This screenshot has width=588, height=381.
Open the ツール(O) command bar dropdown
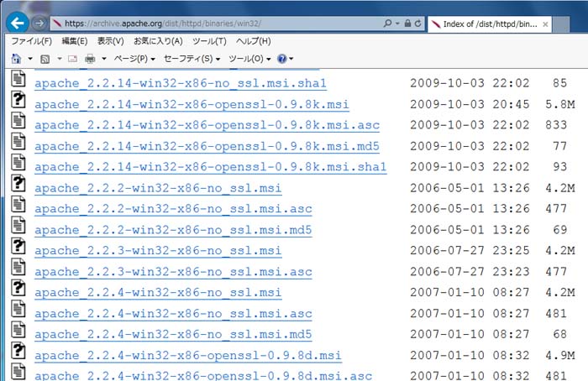[x=249, y=59]
